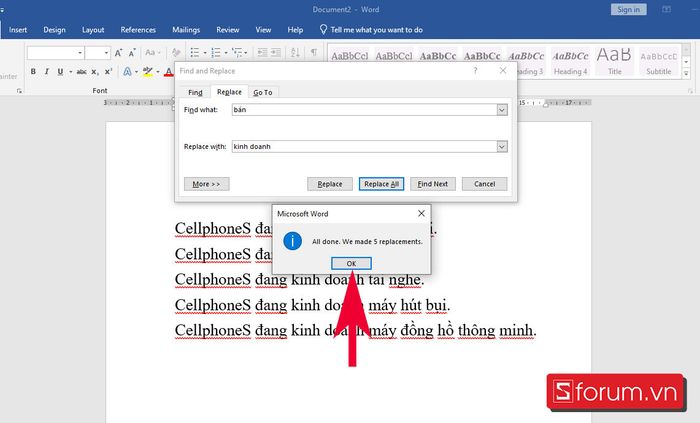
Task: Expand the Replace with history dropdown
Action: pos(502,146)
